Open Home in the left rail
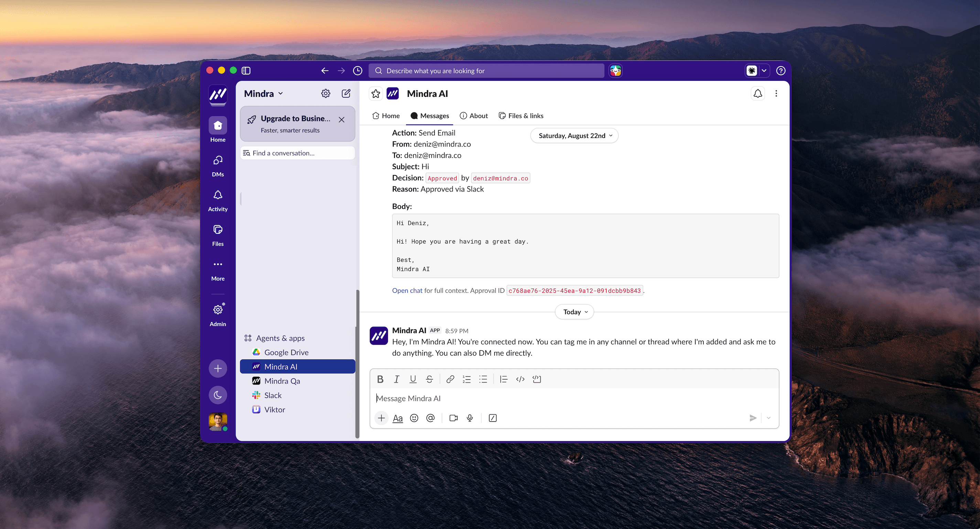The height and width of the screenshot is (529, 980). click(x=218, y=130)
